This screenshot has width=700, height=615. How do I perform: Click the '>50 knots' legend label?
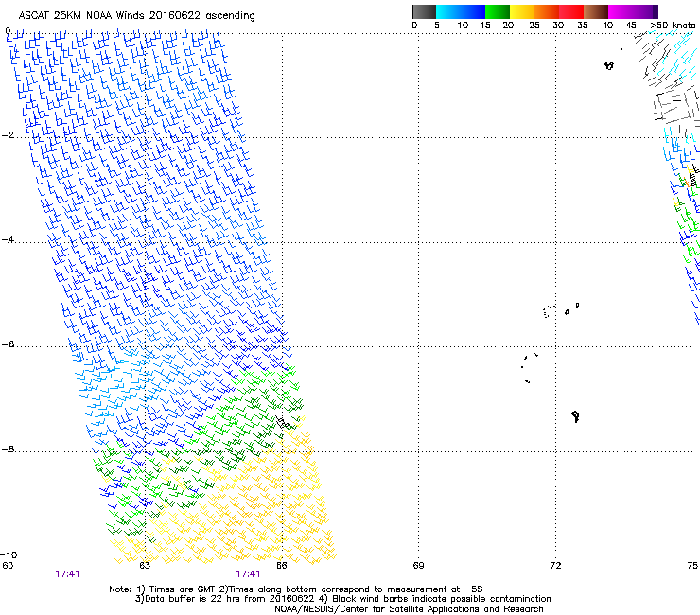(x=673, y=26)
